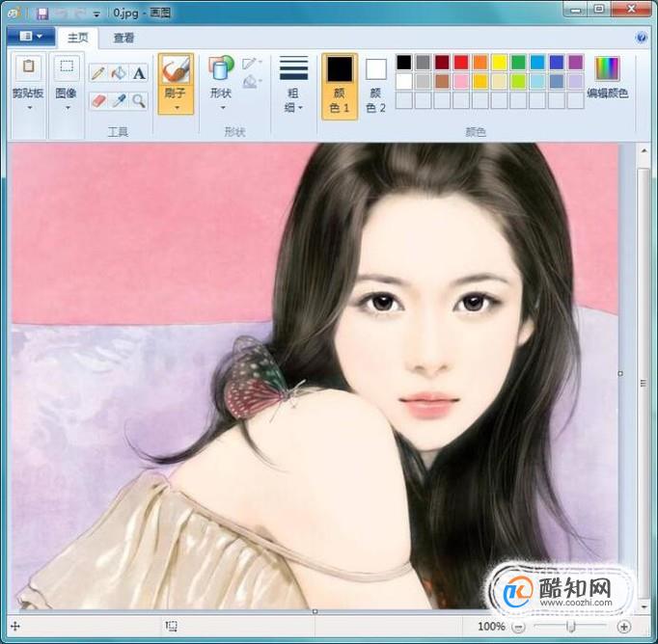Click the Shapes (形状) button label

point(221,93)
